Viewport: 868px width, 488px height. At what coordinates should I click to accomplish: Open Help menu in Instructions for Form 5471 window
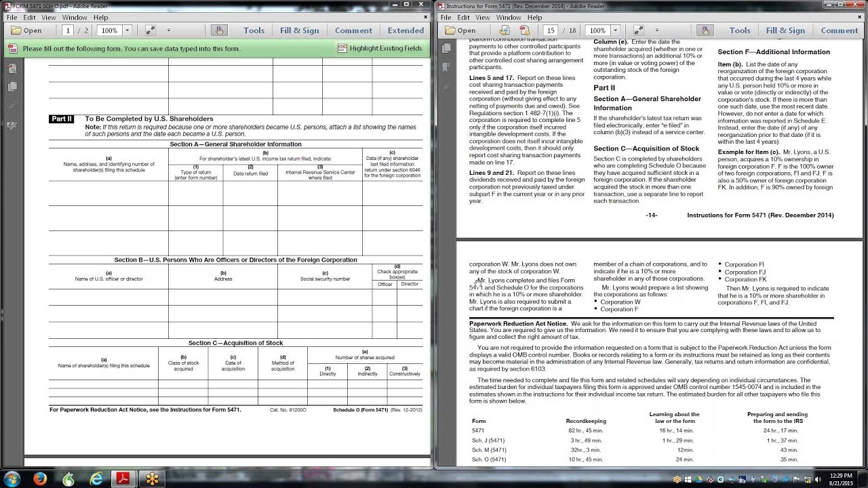point(535,18)
